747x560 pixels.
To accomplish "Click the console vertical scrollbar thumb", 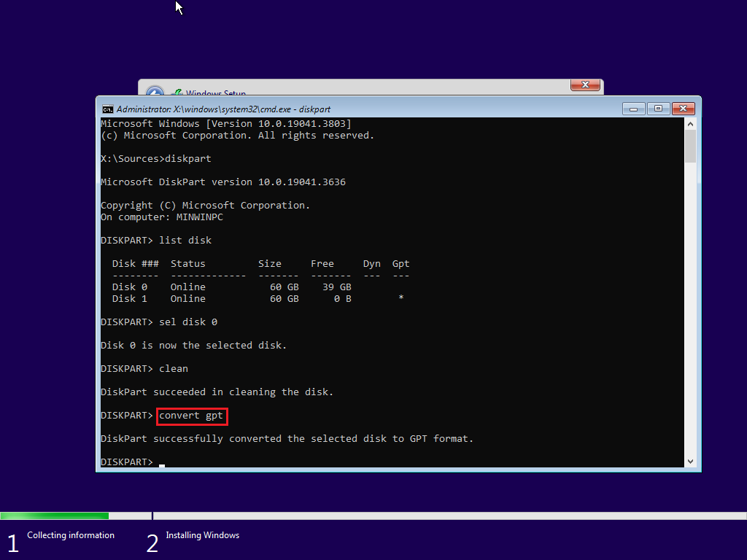I will click(690, 146).
